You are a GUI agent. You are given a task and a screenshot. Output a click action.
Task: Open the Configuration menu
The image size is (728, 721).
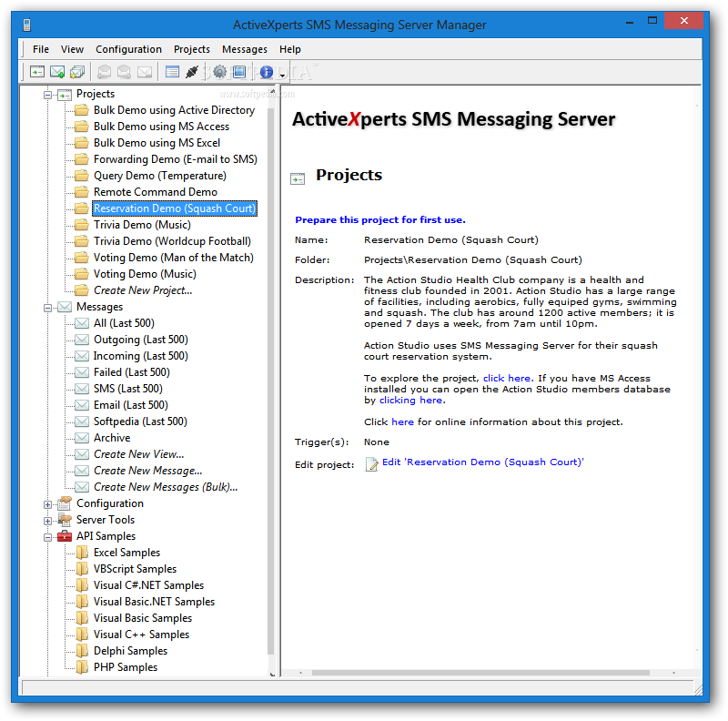[x=128, y=49]
